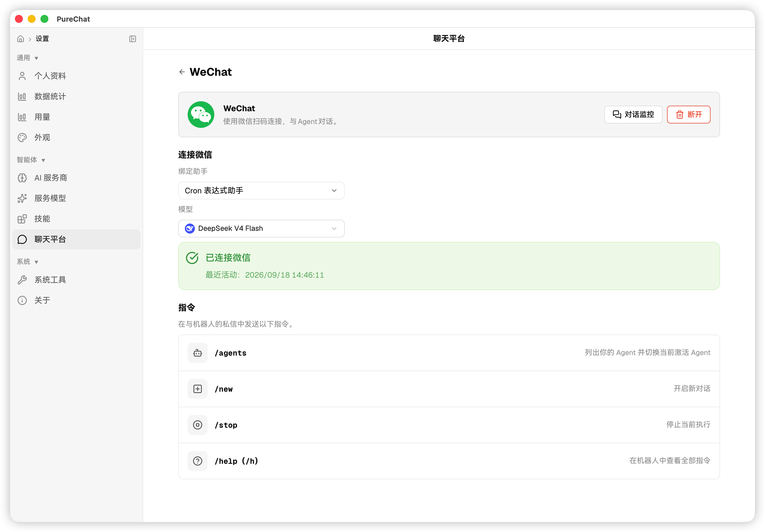Click the home icon in breadcrumb
Image resolution: width=765 pixels, height=532 pixels.
pos(21,39)
